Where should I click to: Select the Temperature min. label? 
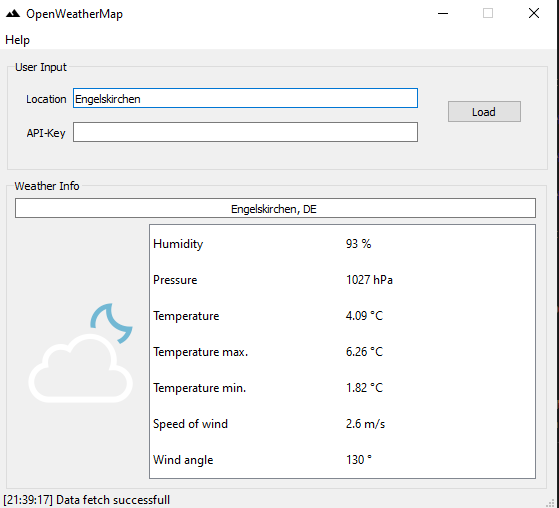click(199, 388)
